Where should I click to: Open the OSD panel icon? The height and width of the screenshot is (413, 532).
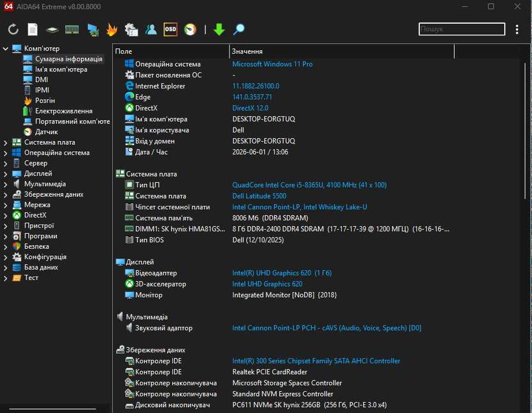click(x=170, y=29)
